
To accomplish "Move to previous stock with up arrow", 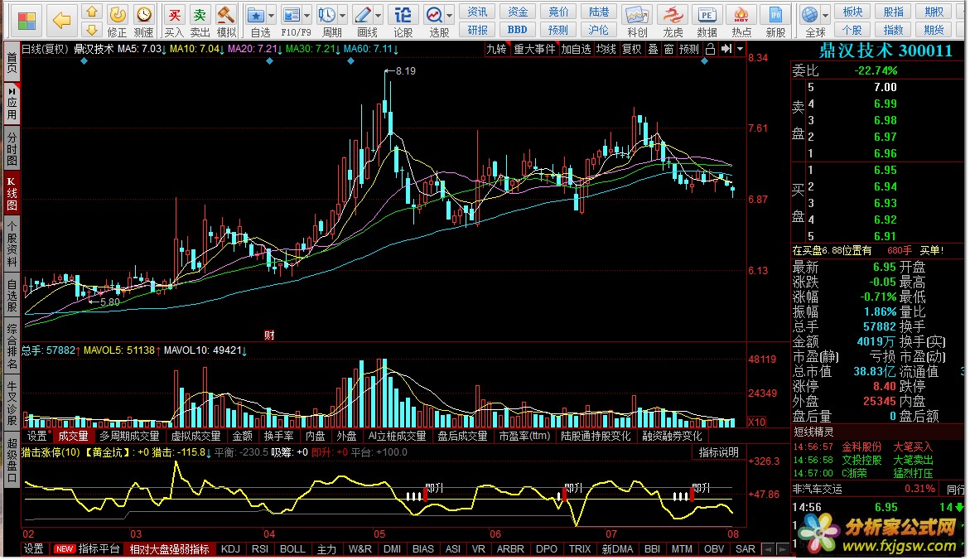I will tap(92, 11).
